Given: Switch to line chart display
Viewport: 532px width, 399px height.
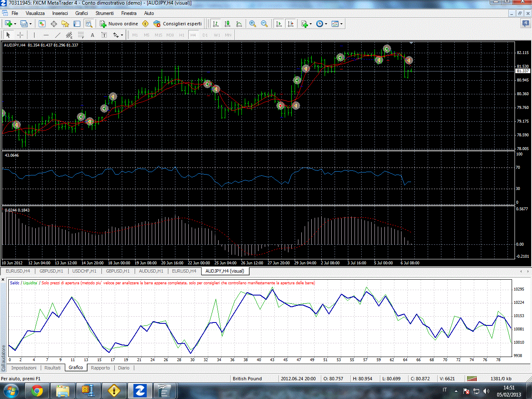Looking at the screenshot, I should (x=239, y=24).
